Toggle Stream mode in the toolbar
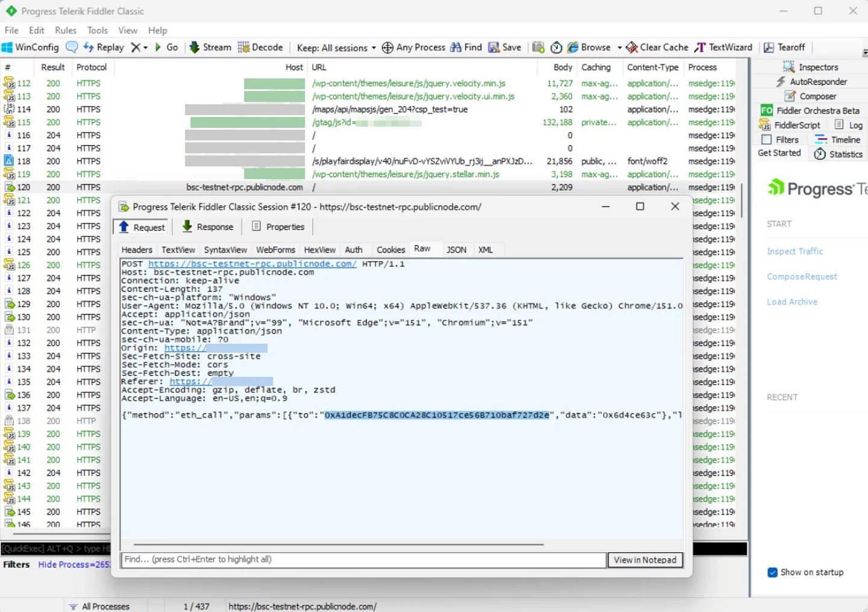 [210, 47]
